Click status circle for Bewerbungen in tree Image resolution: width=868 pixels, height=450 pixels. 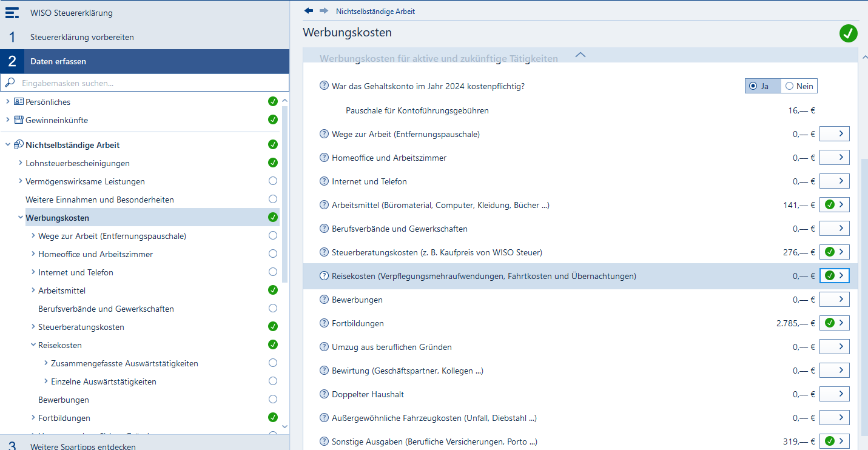(x=273, y=399)
